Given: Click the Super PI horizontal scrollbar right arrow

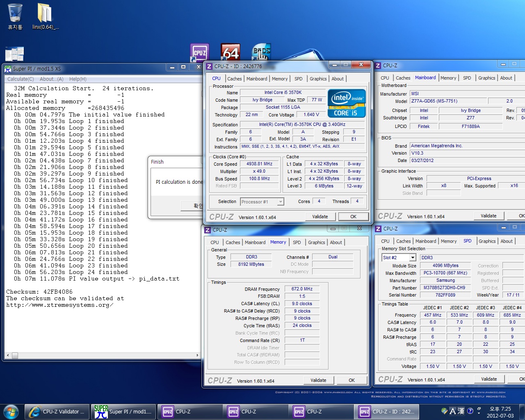Looking at the screenshot, I should [197, 355].
